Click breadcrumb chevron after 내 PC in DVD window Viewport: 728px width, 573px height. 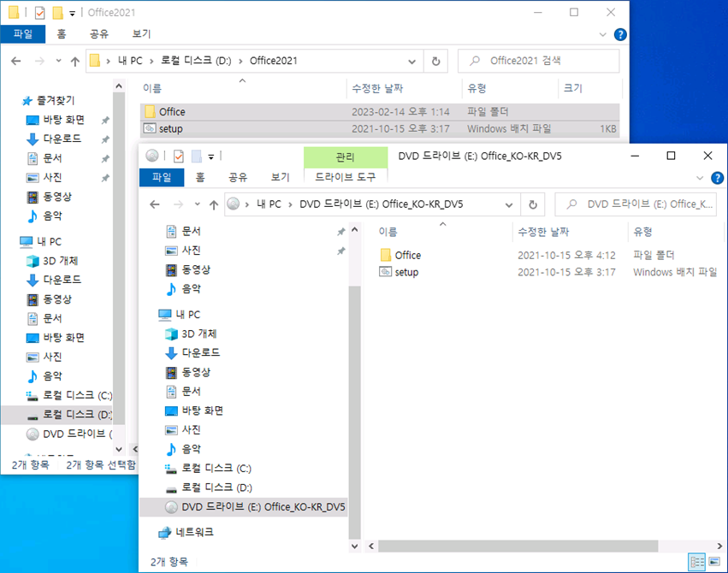click(290, 204)
